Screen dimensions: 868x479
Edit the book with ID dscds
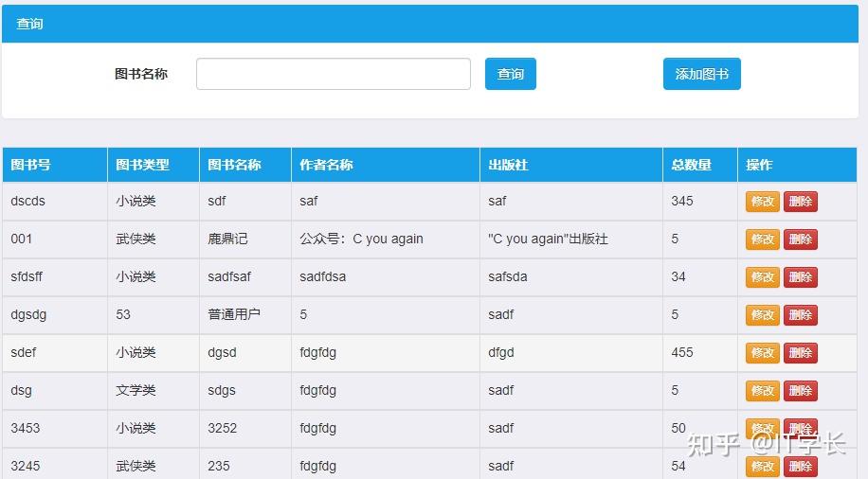[x=762, y=202]
